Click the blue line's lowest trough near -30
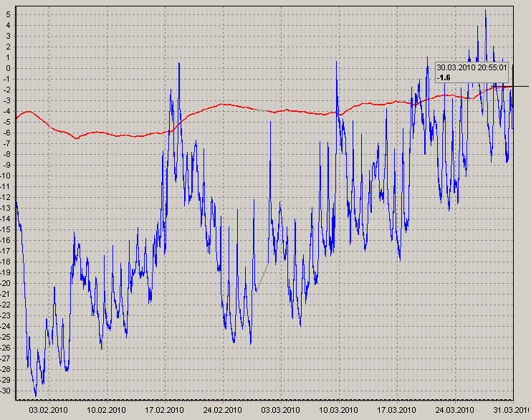This screenshot has width=531, height=420. pyautogui.click(x=35, y=395)
